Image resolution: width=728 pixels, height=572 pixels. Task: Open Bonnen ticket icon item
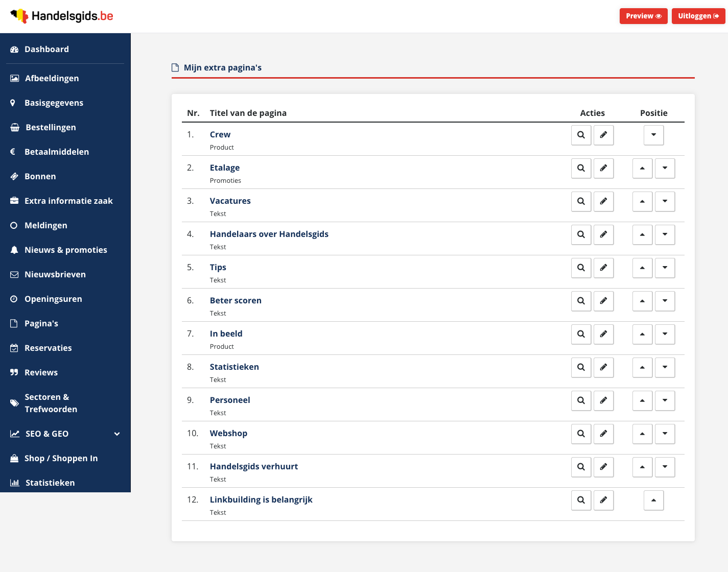pos(65,176)
